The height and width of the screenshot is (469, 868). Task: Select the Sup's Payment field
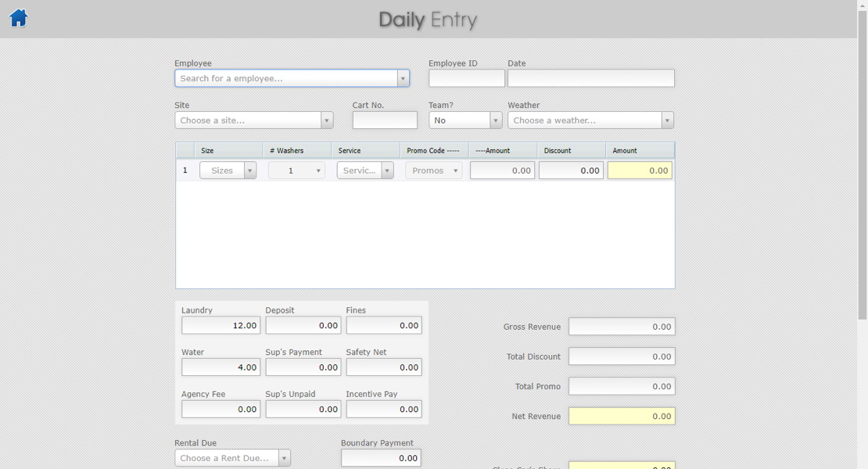303,367
